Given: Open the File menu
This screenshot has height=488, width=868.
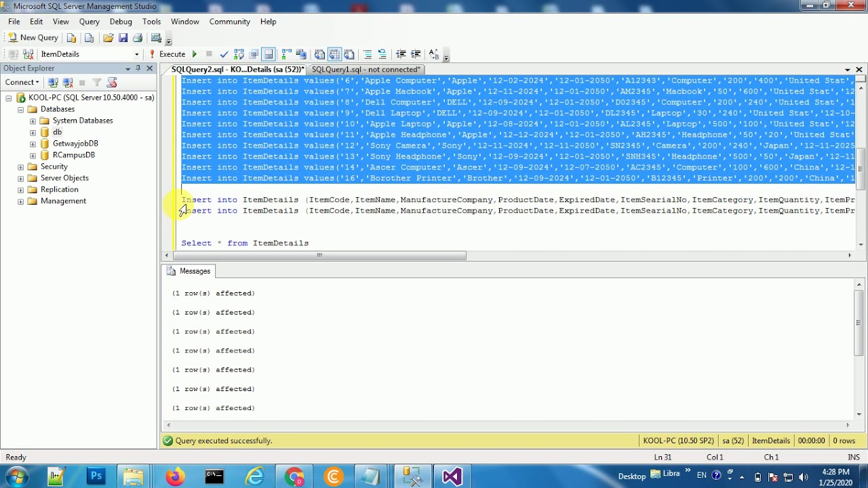Looking at the screenshot, I should point(14,22).
